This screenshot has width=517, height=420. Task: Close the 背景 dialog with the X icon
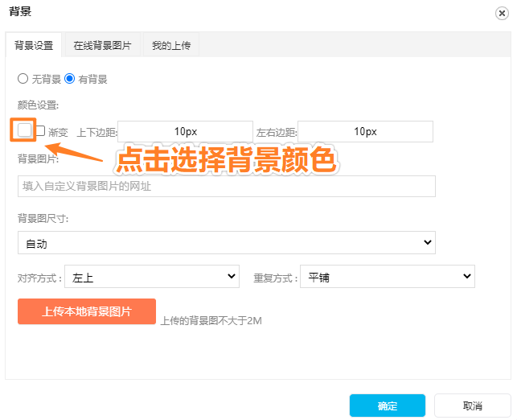coord(503,13)
